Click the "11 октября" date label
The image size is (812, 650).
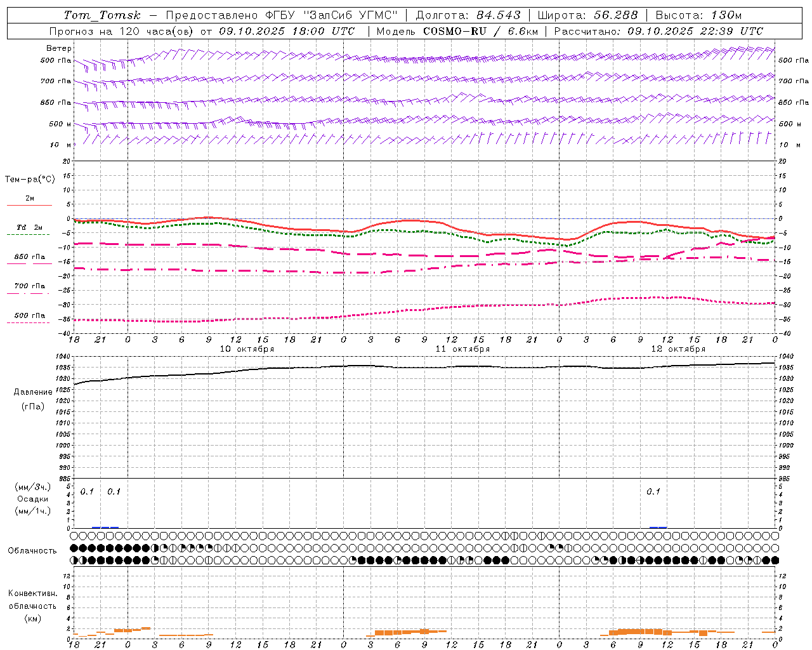(462, 349)
